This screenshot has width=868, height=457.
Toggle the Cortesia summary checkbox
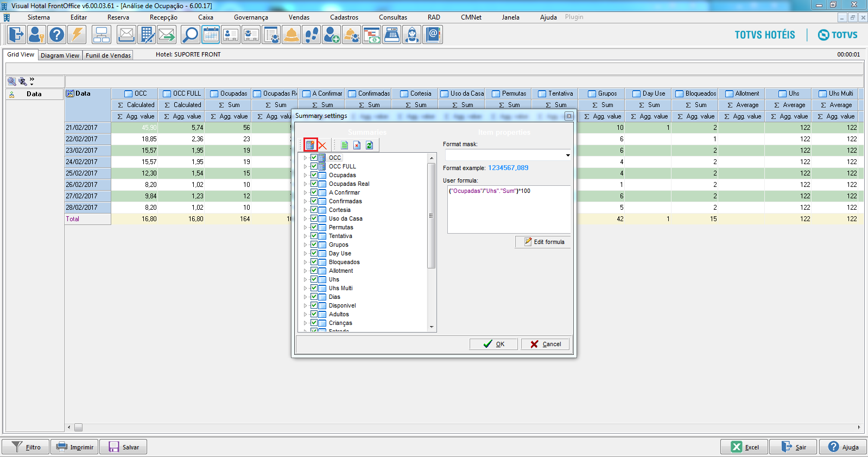[x=314, y=210]
